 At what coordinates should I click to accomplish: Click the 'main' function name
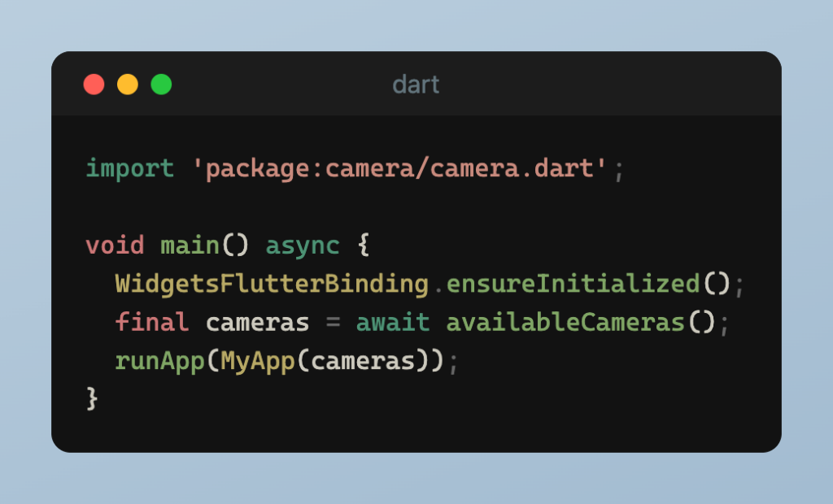[190, 245]
